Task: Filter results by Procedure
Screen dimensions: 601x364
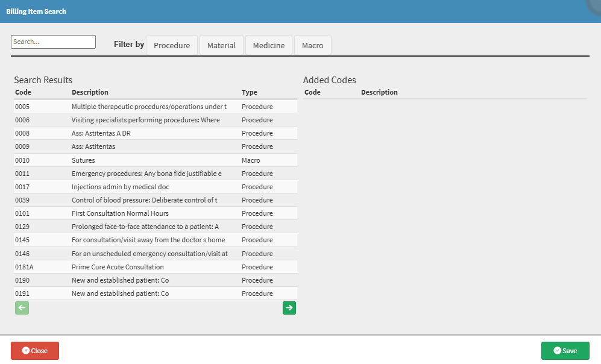Action: [172, 45]
